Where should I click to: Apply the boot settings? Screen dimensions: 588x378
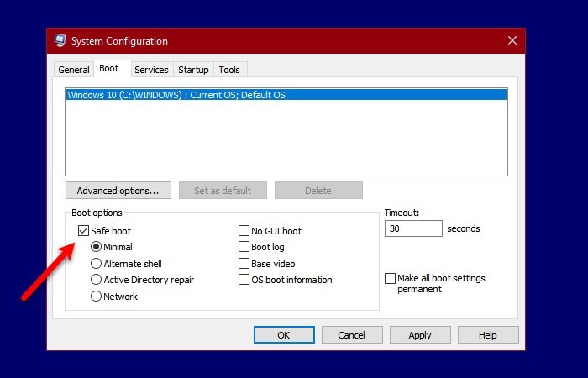(420, 335)
